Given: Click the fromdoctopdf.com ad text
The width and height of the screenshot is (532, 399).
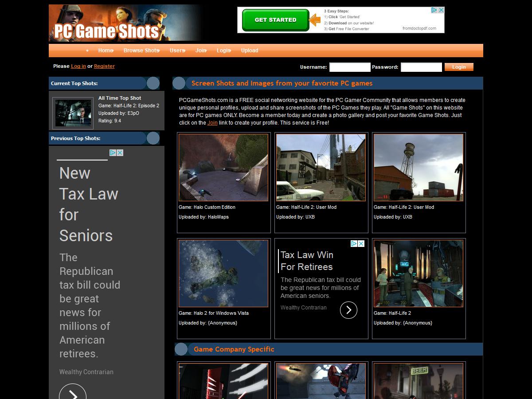Looking at the screenshot, I should point(419,28).
